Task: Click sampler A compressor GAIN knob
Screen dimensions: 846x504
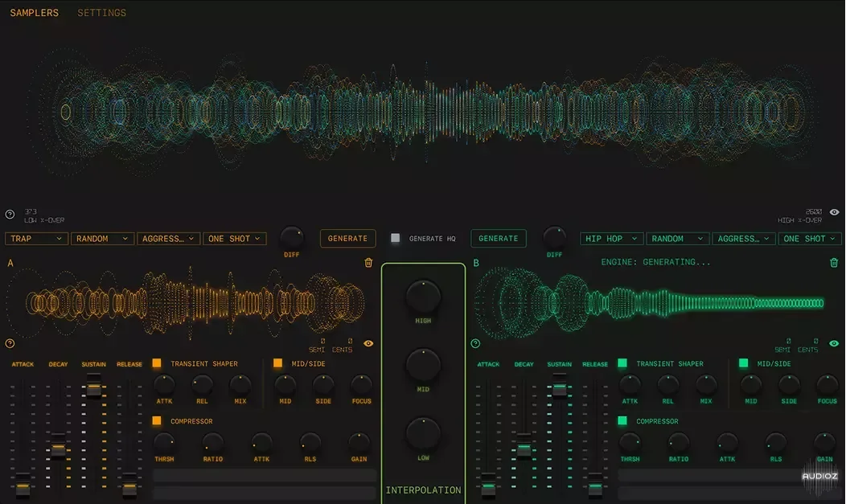Action: [359, 443]
